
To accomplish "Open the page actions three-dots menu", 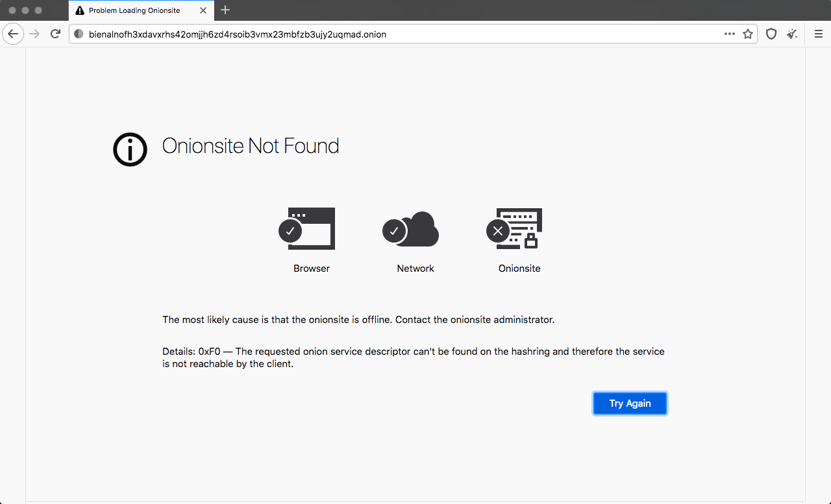I will tap(730, 34).
